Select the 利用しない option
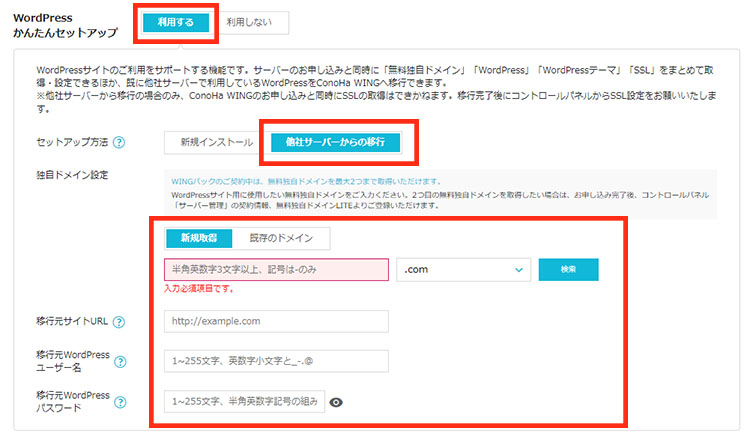 pos(249,22)
